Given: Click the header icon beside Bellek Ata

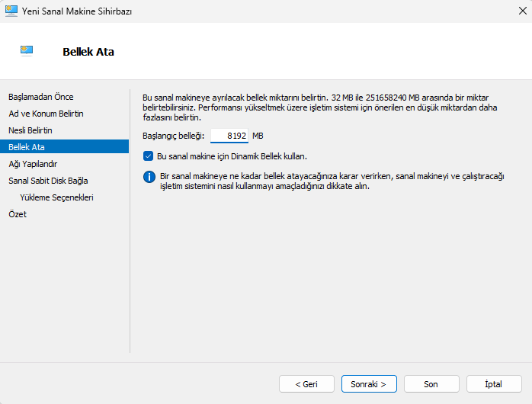Looking at the screenshot, I should tap(27, 51).
